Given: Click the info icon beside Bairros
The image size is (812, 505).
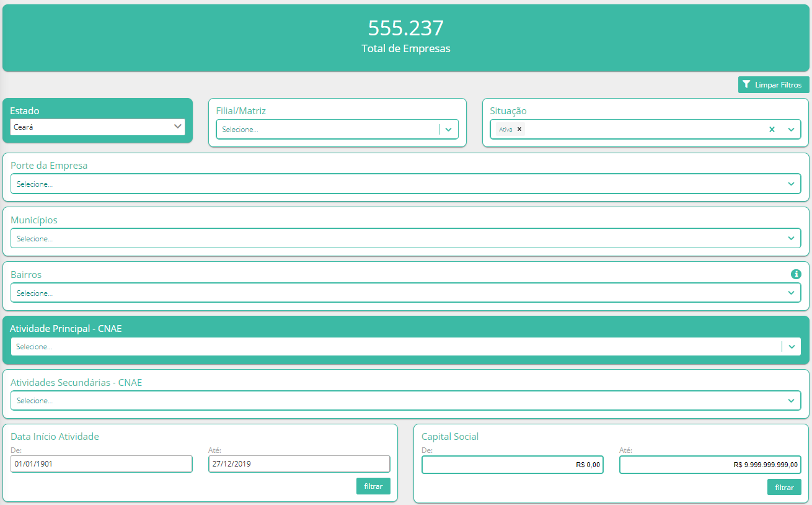Looking at the screenshot, I should [796, 274].
